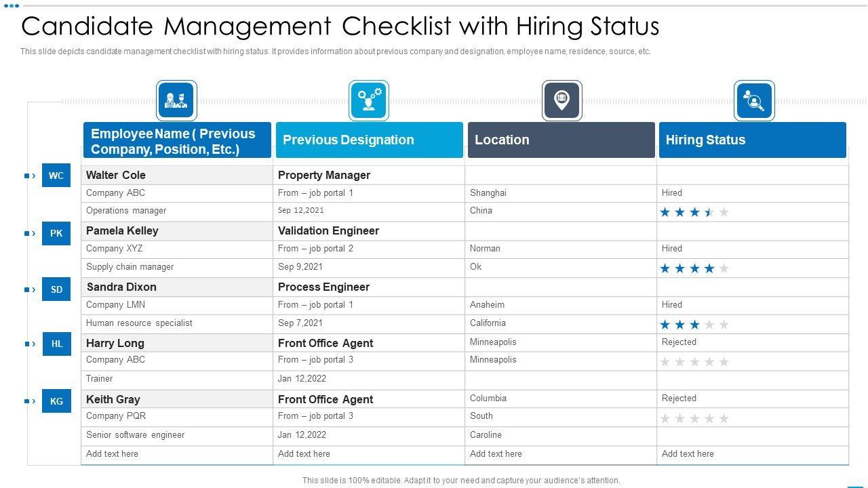Click the Location column header

point(561,140)
